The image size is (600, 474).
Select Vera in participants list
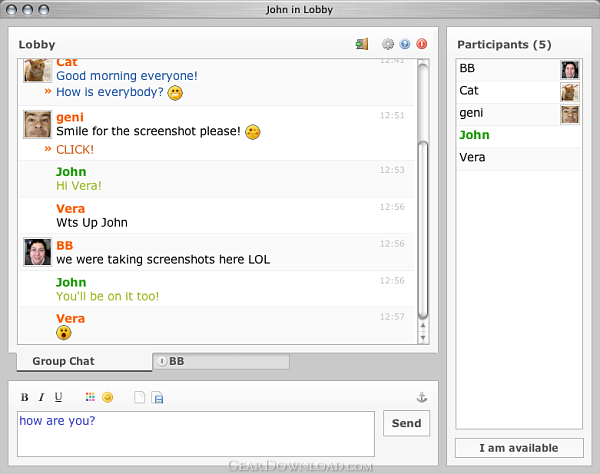tap(518, 158)
